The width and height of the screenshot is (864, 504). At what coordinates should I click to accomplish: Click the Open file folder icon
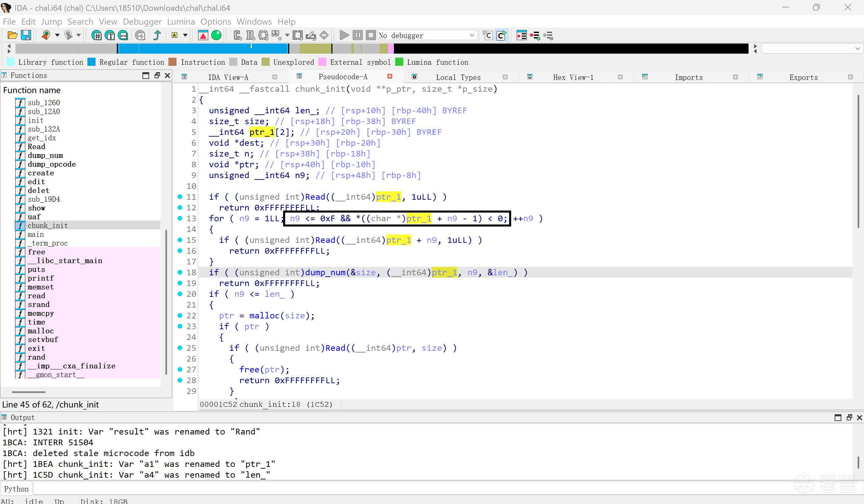[x=12, y=35]
